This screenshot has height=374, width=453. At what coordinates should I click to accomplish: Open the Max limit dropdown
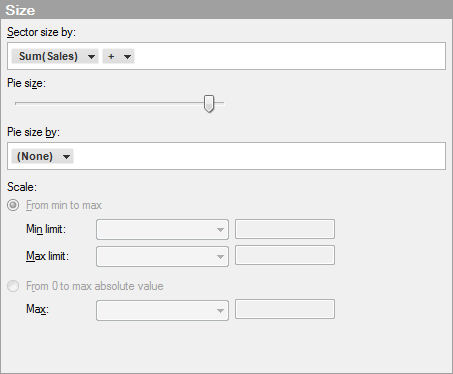pyautogui.click(x=162, y=256)
